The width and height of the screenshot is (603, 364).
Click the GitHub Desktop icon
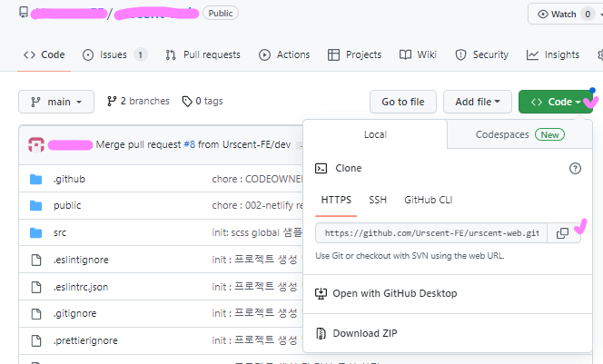[x=321, y=294]
